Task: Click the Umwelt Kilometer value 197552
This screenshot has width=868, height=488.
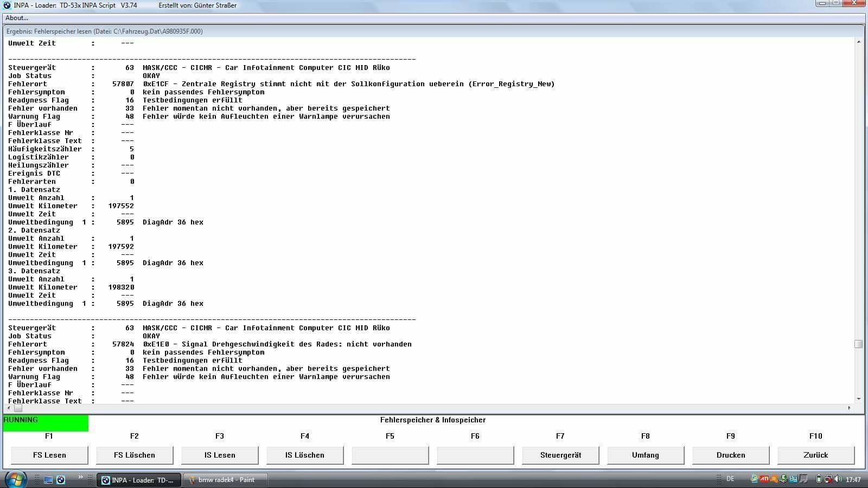Action: click(121, 206)
